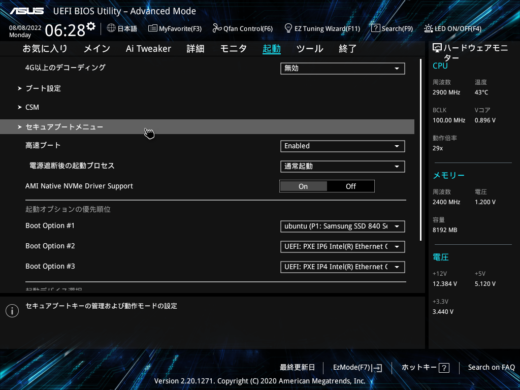
Task: Click the Search on FAQ link
Action: 491,367
